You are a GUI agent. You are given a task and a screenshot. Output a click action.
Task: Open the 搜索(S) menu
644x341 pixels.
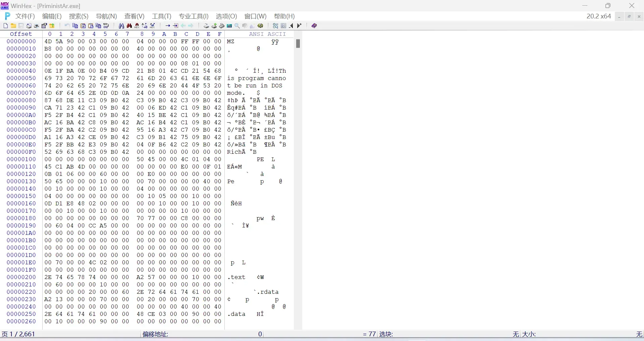click(79, 16)
